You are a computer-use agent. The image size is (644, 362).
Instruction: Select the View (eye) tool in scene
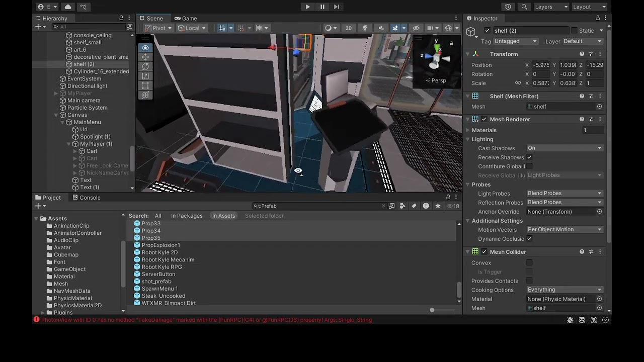click(x=145, y=48)
